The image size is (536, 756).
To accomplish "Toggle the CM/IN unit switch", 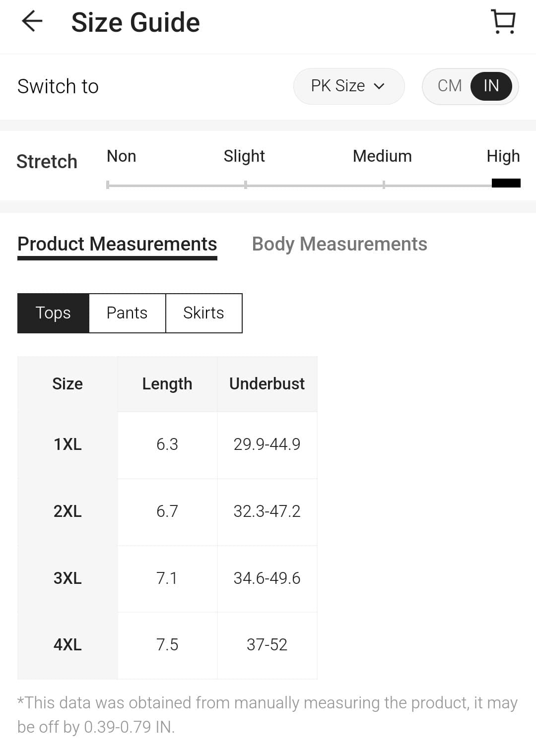I will pyautogui.click(x=470, y=86).
